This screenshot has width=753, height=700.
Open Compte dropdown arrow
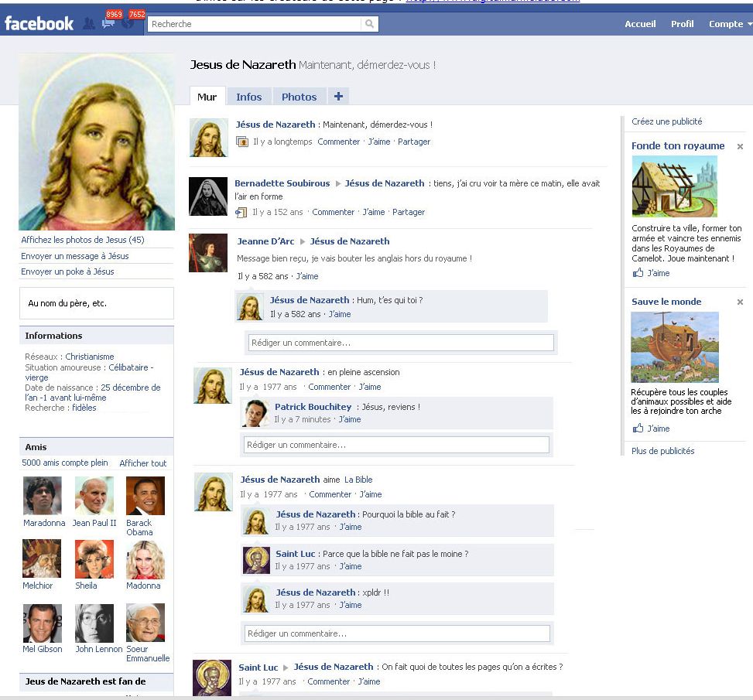[750, 24]
